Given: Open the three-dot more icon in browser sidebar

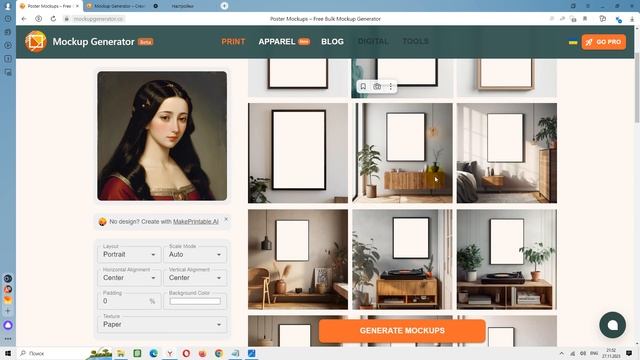Looking at the screenshot, I should click(x=8, y=339).
